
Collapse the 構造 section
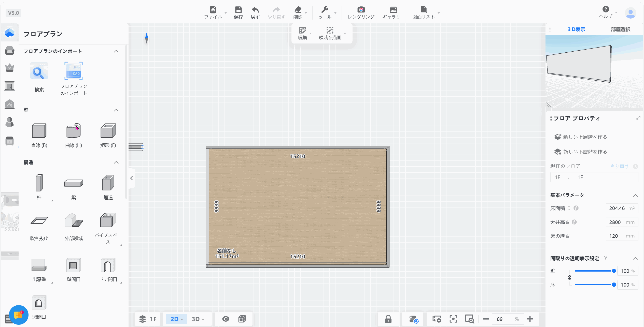click(x=116, y=162)
